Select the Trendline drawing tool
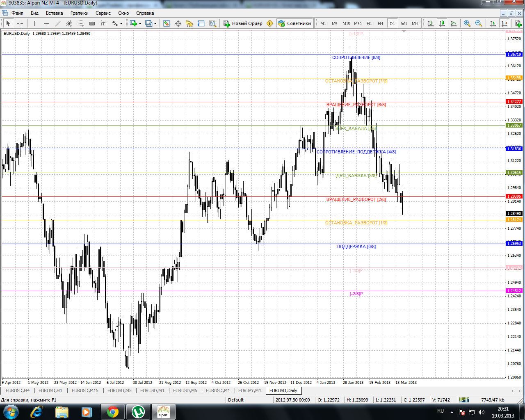Viewport: 525px width, 420px height. (57, 23)
